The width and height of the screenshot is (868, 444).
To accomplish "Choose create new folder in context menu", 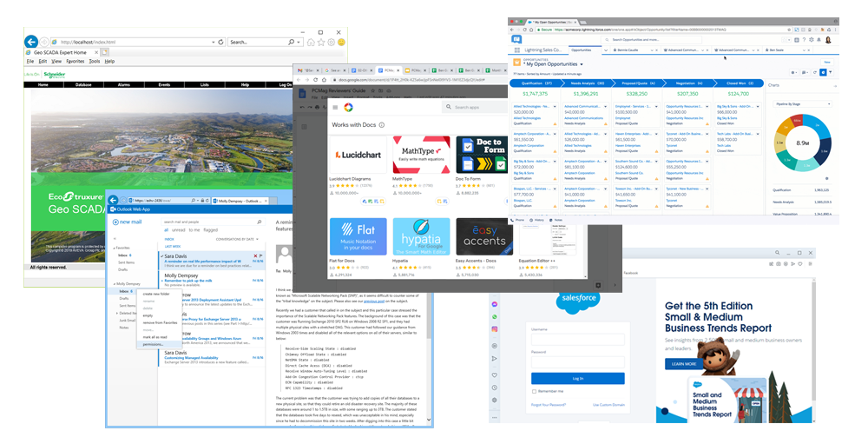I will pos(156,294).
